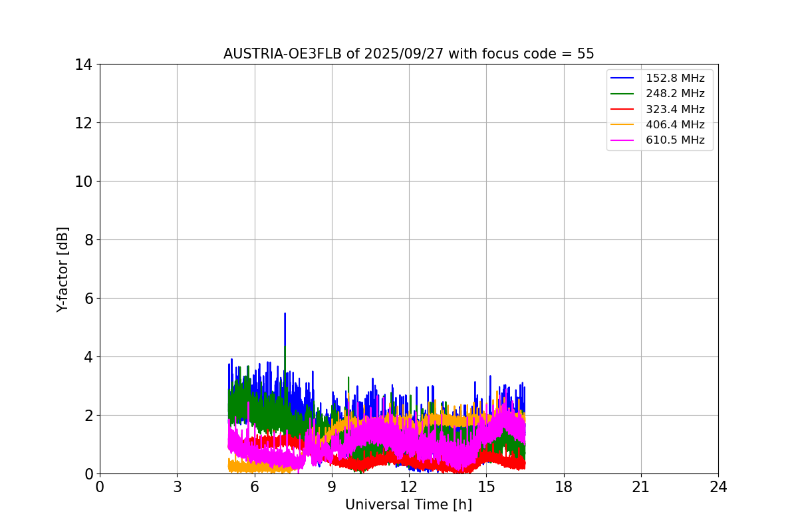Select the 610.5 MHz legend label

675,140
